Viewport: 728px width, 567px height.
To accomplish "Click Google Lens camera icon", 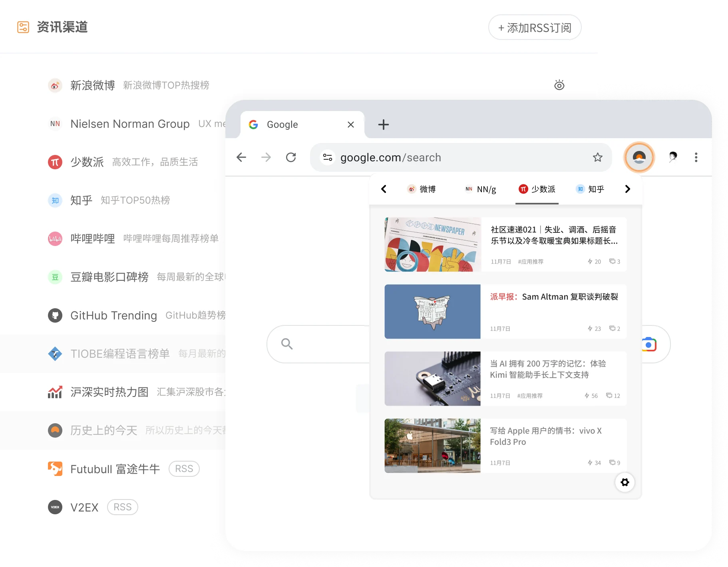I will [649, 344].
